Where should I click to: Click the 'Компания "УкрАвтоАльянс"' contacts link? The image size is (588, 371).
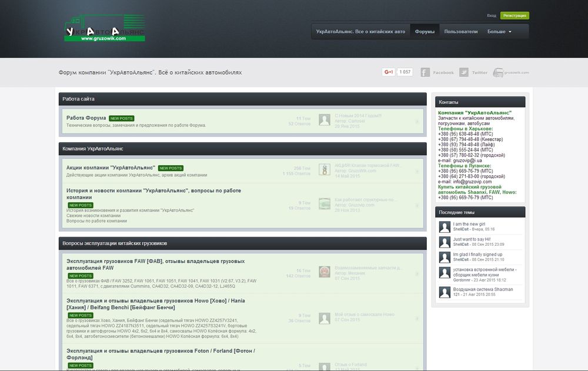point(475,112)
